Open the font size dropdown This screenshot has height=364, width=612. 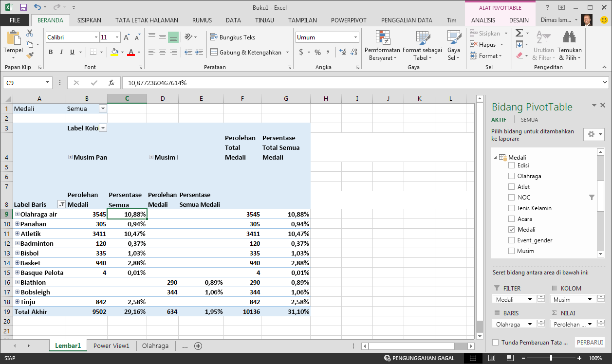click(117, 37)
